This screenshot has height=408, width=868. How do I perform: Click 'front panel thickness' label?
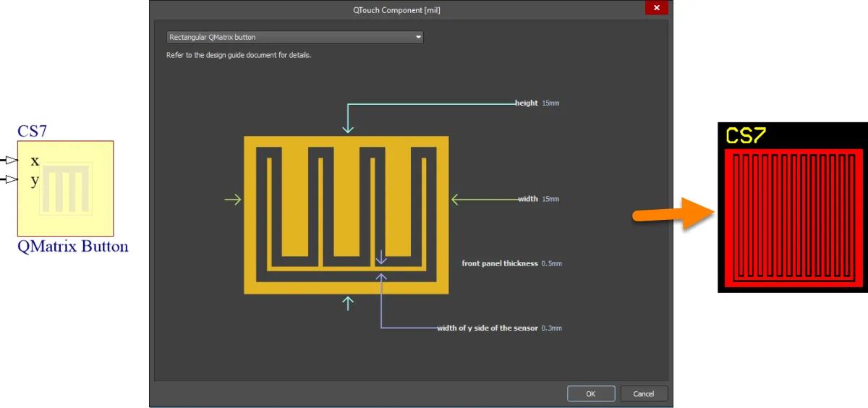click(x=500, y=264)
